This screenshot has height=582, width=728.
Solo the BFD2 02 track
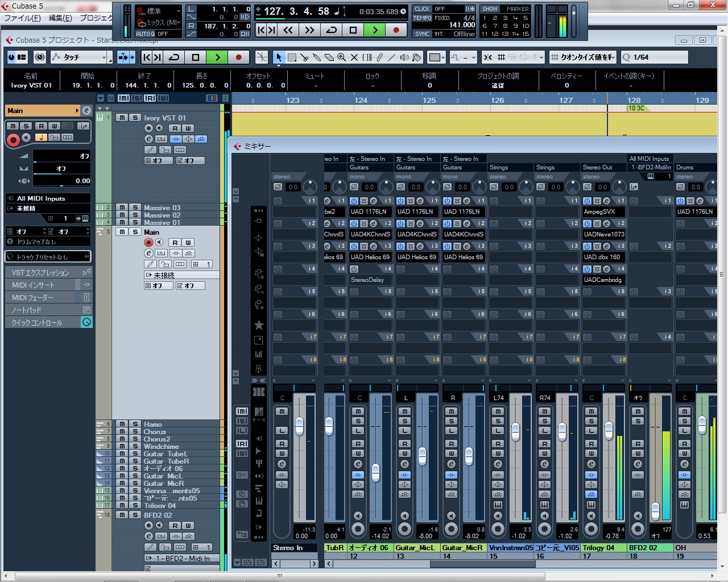pos(135,515)
